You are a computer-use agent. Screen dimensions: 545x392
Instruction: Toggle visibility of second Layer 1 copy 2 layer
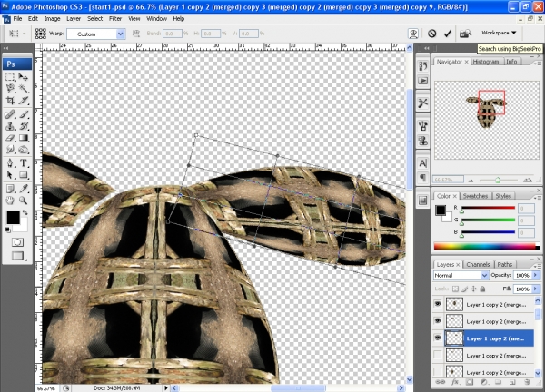[438, 321]
